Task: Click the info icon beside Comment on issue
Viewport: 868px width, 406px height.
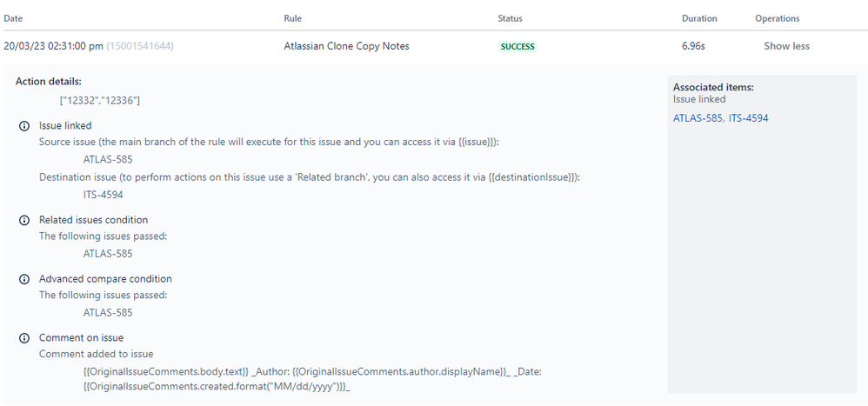Action: tap(23, 338)
